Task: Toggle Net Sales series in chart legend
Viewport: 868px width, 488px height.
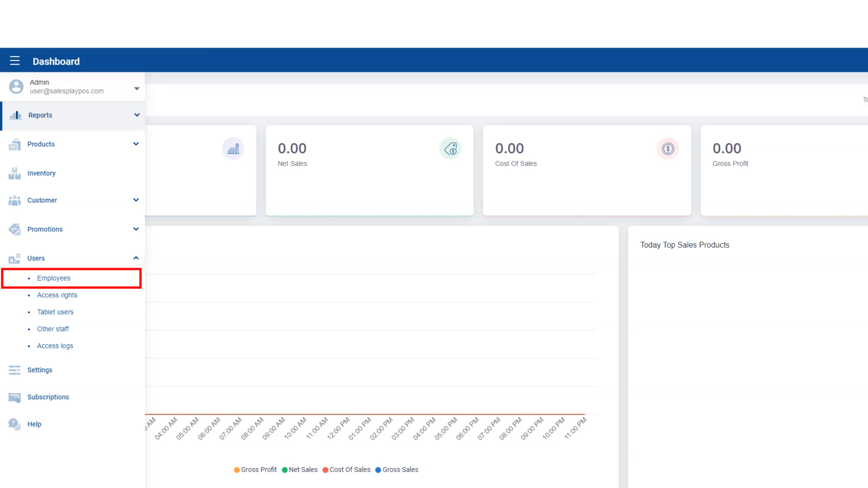Action: point(300,470)
